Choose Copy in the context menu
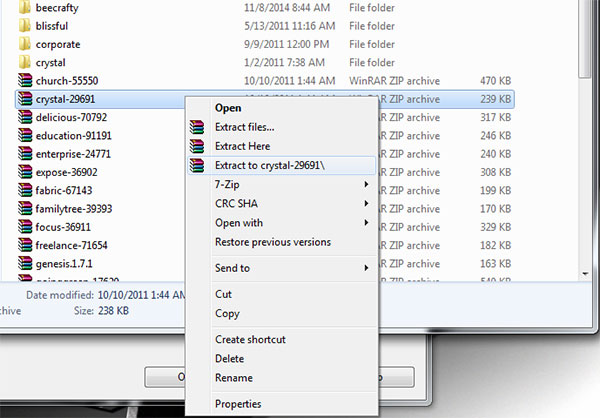The height and width of the screenshot is (418, 600). pos(282,313)
